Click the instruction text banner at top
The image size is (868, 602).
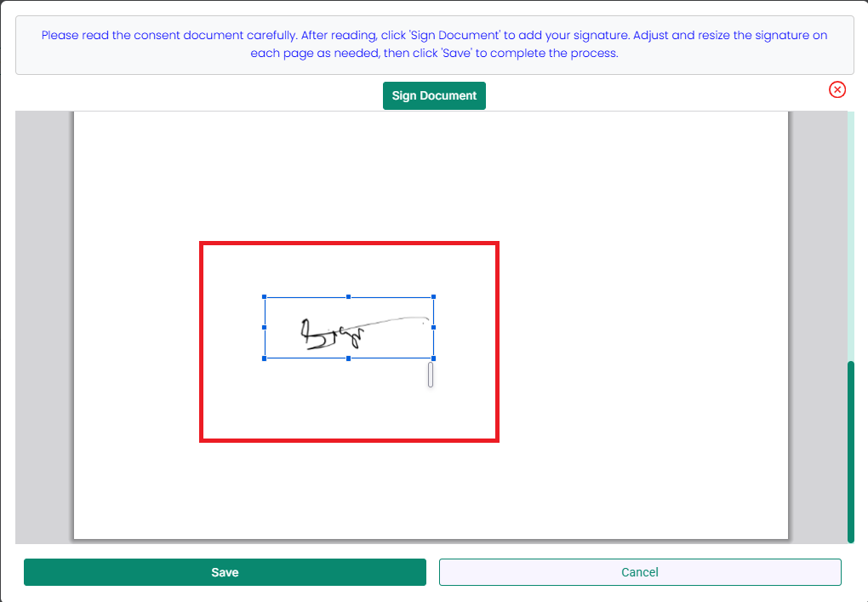[434, 44]
